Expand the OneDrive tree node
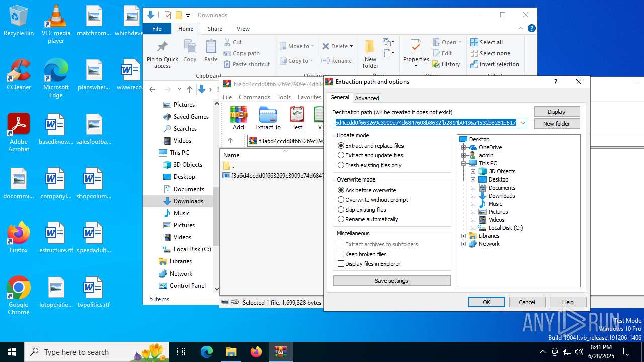This screenshot has height=362, width=644. tap(464, 147)
